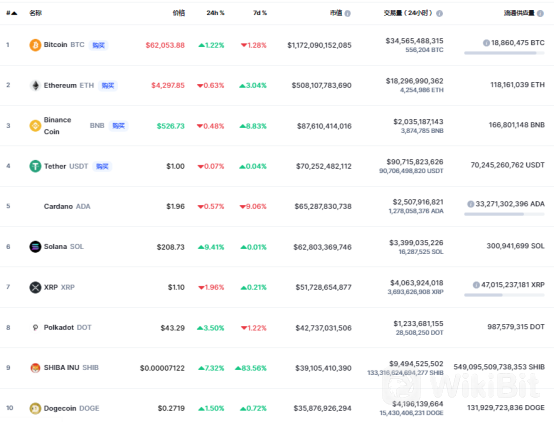The height and width of the screenshot is (422, 554).
Task: Click Bitcoin market cap $1,172,090,152,085
Action: [x=319, y=45]
